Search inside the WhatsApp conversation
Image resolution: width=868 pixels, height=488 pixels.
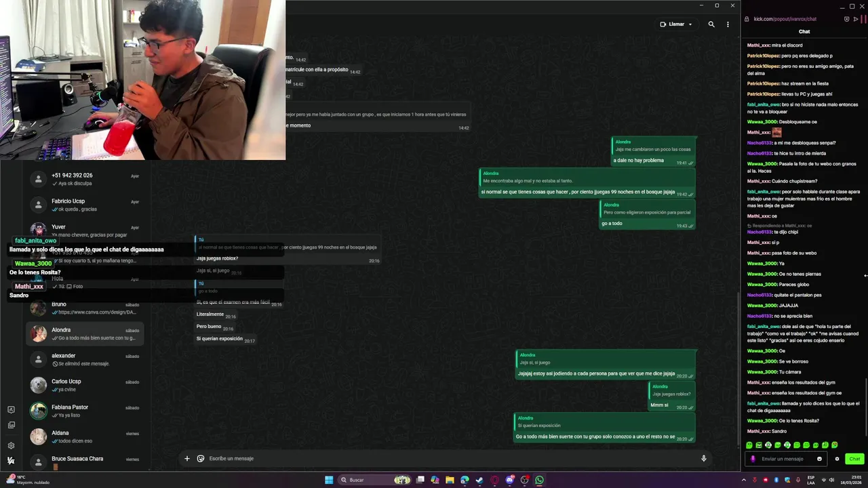pos(711,24)
